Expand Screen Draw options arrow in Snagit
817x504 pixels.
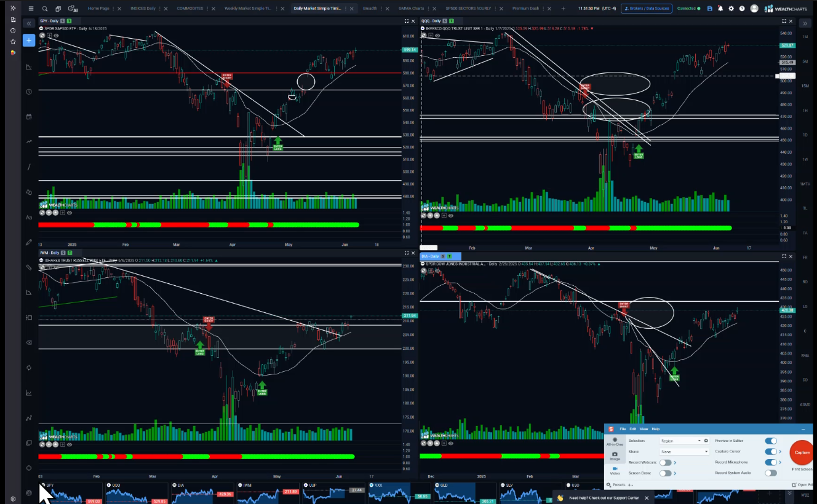coord(675,473)
